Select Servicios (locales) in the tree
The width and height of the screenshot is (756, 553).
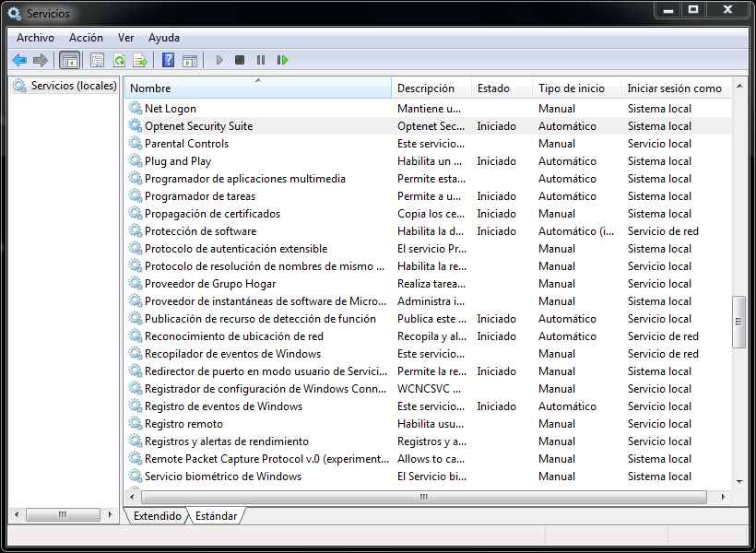[74, 86]
